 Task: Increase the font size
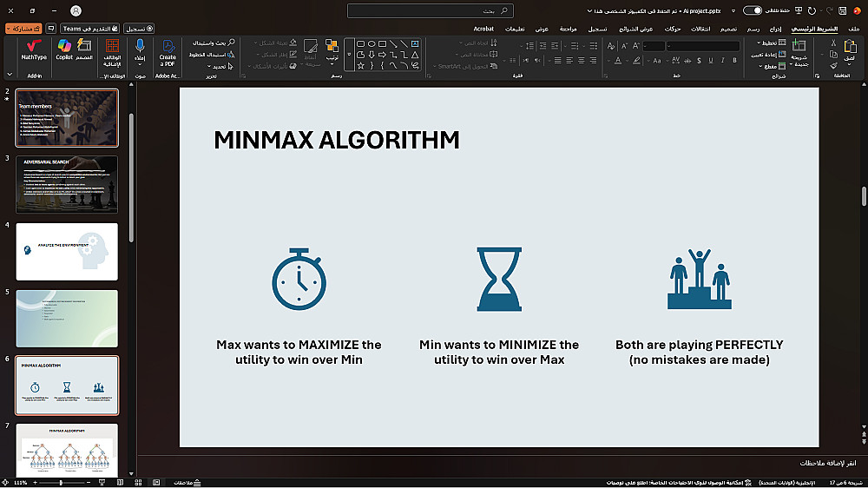click(x=635, y=46)
